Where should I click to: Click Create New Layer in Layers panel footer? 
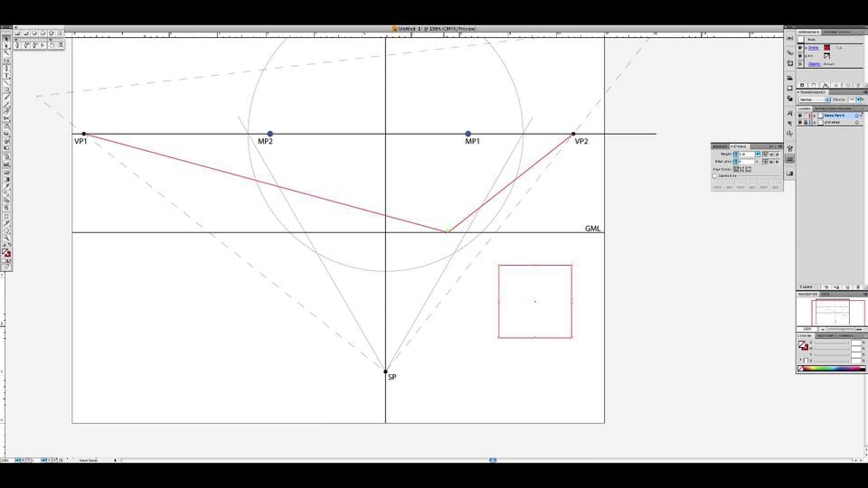point(847,287)
